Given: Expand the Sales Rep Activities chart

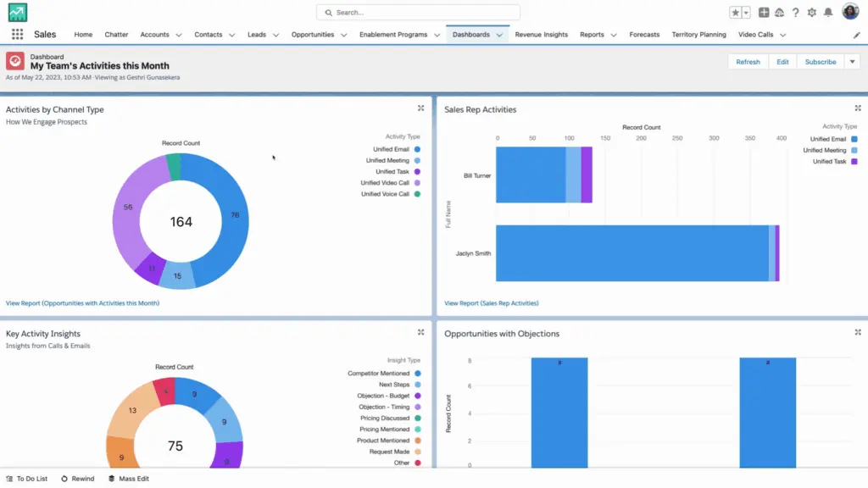Looking at the screenshot, I should point(858,108).
